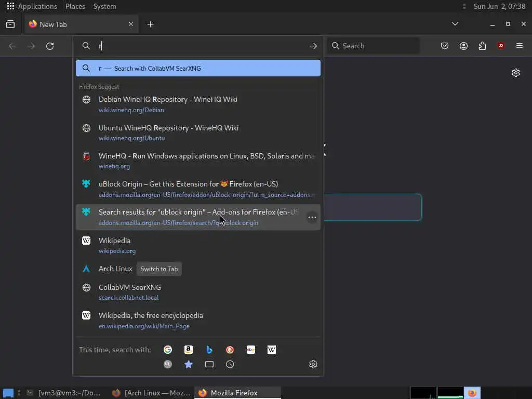Open the Firefox account icon
This screenshot has width=532, height=399.
coord(463,46)
